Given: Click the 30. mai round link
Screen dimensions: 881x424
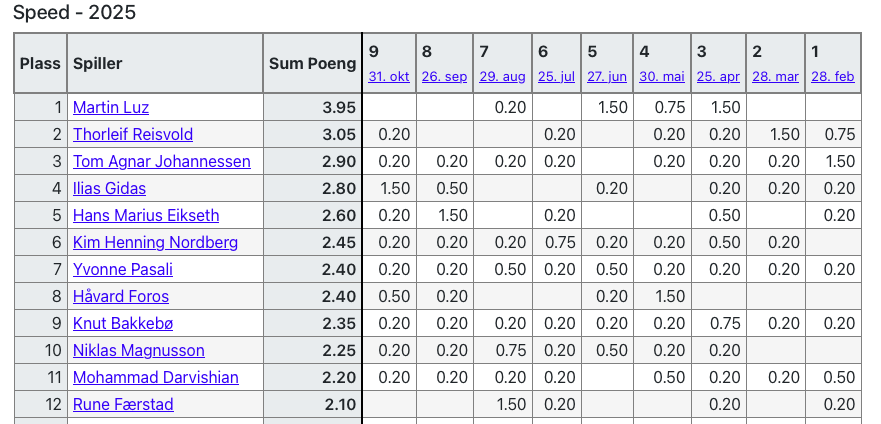Looking at the screenshot, I should pos(662,76).
